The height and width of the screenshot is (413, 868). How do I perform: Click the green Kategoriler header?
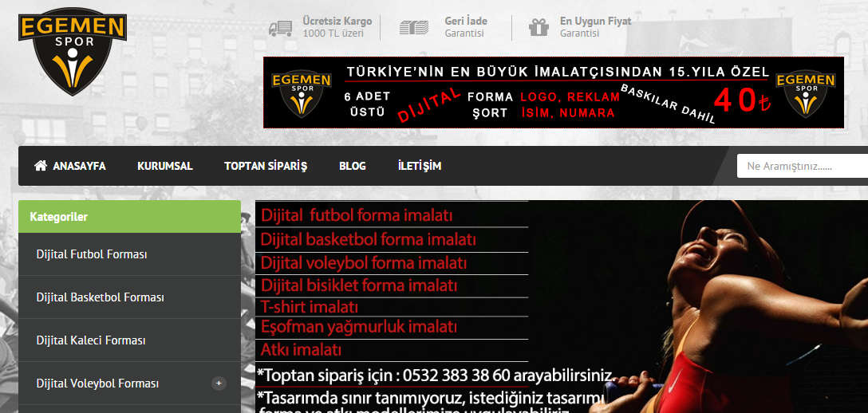coord(129,217)
